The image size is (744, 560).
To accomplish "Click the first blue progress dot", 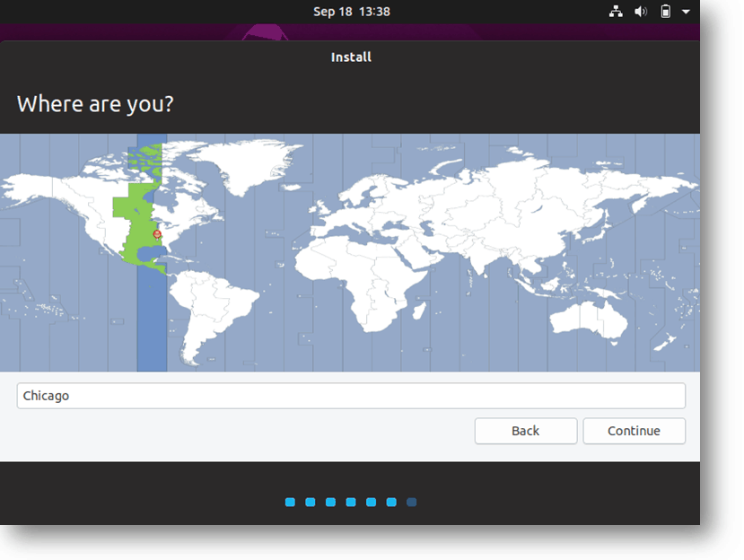I will (290, 502).
